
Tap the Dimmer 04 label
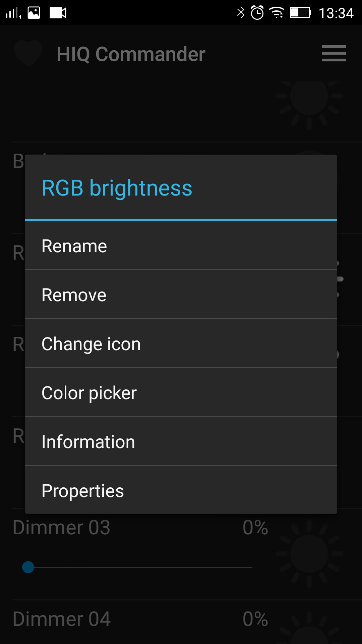click(62, 619)
